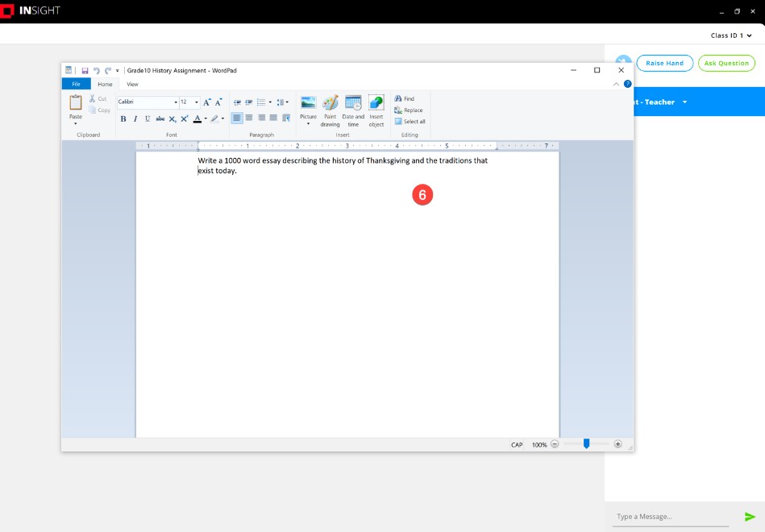Open the highlight color dropdown arrow
Viewport: 765px width, 532px height.
[x=223, y=118]
